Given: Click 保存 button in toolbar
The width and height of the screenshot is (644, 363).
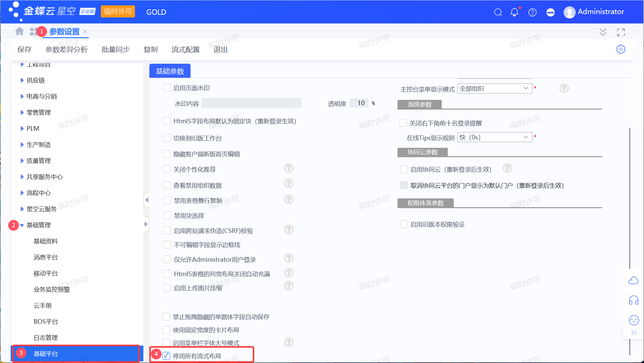Looking at the screenshot, I should tap(24, 50).
